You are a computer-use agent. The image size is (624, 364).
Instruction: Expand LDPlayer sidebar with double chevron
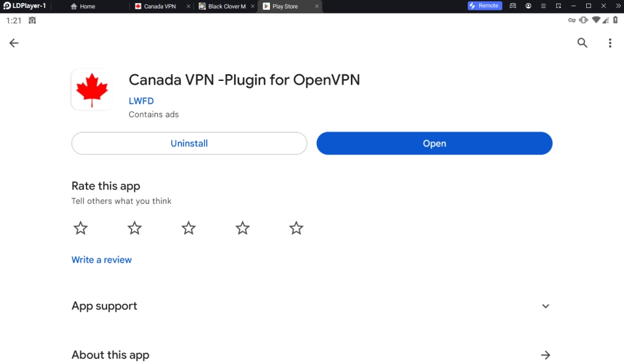pos(618,6)
